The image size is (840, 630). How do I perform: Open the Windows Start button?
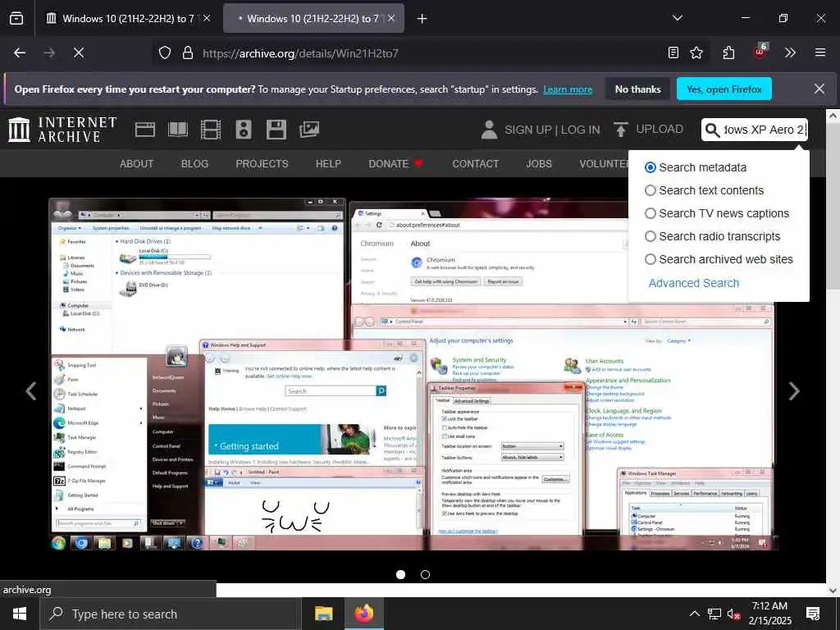tap(20, 614)
